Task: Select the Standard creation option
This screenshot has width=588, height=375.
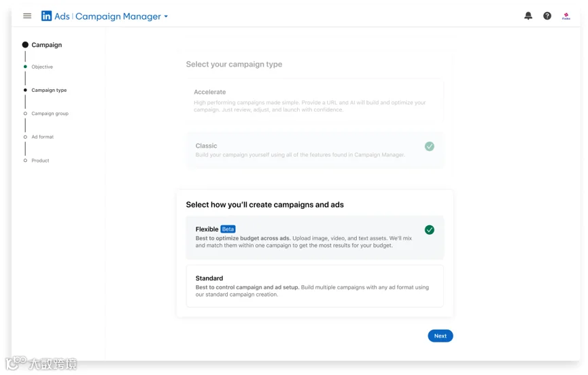Action: tap(315, 286)
